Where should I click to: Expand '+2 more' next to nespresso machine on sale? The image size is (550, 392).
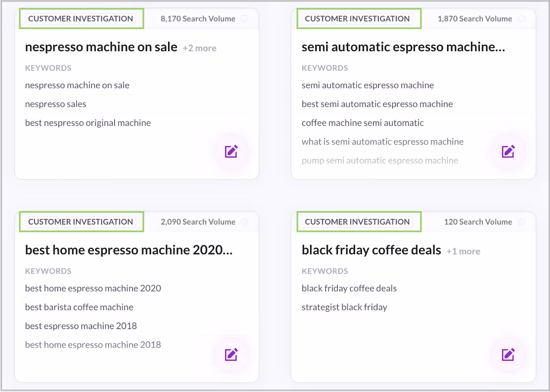(x=199, y=48)
